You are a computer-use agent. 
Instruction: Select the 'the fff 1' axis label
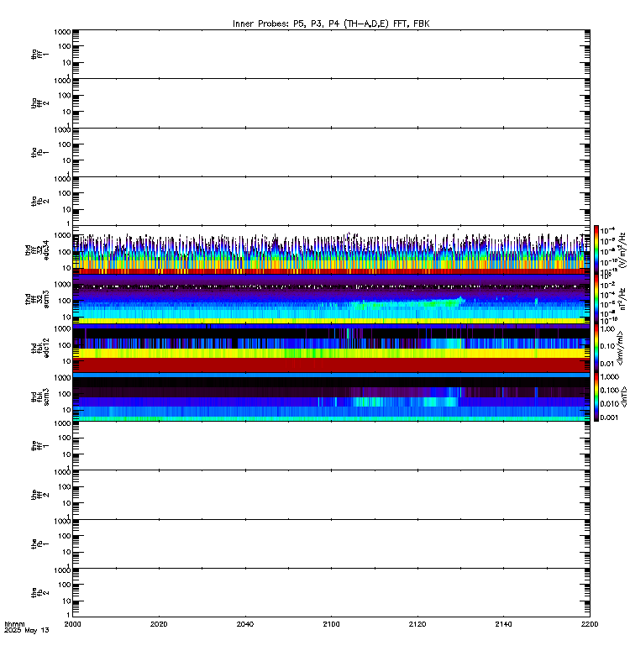pyautogui.click(x=39, y=446)
